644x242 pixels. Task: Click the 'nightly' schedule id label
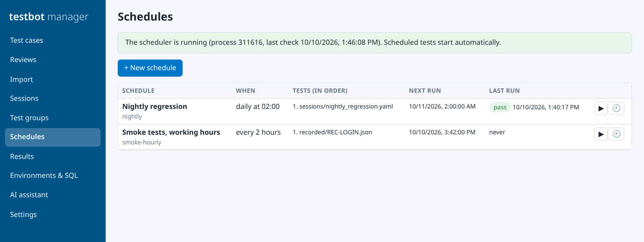coord(132,117)
